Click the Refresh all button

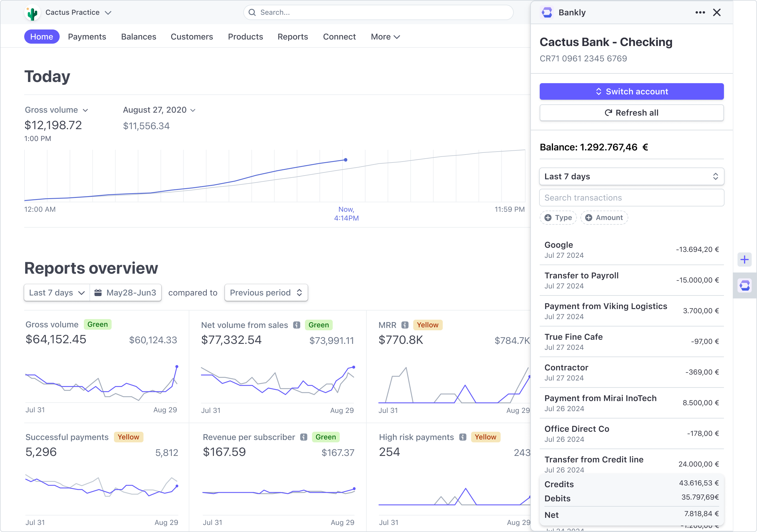pos(631,112)
